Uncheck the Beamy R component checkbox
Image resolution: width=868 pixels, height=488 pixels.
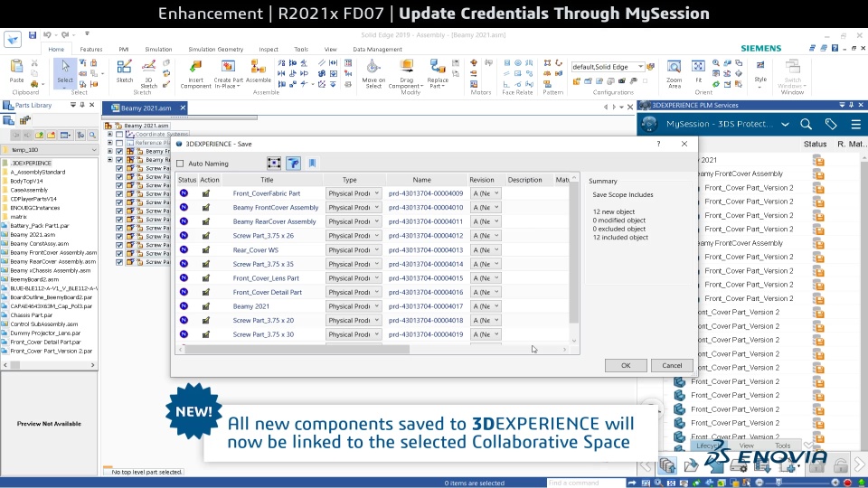tap(119, 160)
